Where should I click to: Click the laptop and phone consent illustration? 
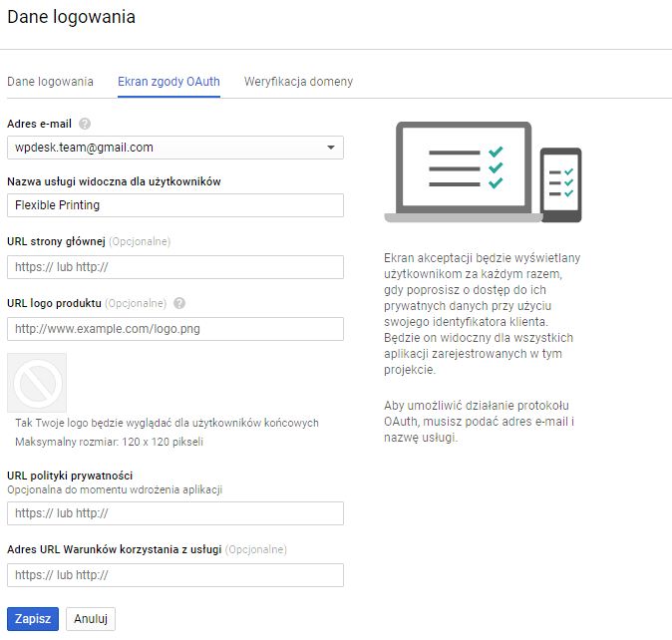[483, 172]
